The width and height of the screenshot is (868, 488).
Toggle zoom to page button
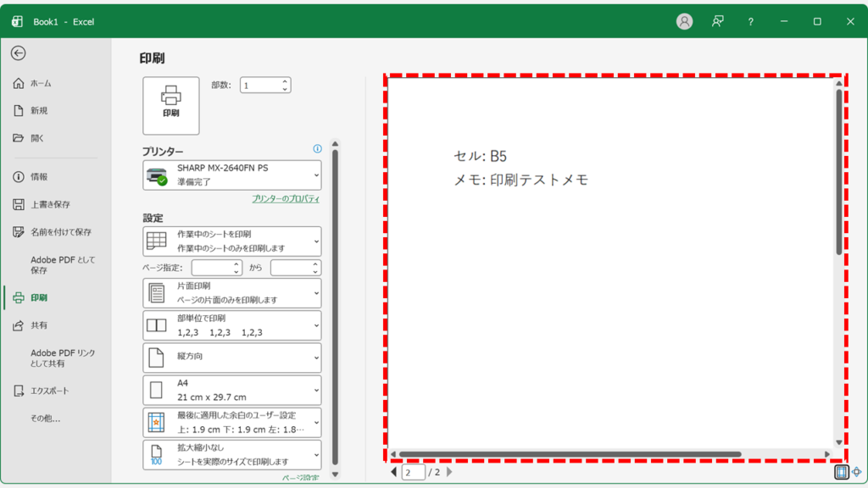pos(856,472)
